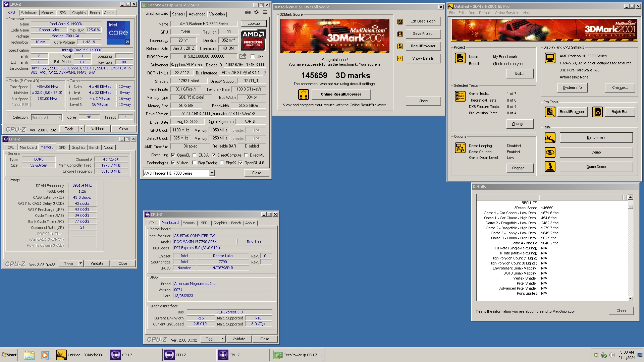
Task: Click Validate in CPU-Z Mainboard window
Action: point(239,339)
